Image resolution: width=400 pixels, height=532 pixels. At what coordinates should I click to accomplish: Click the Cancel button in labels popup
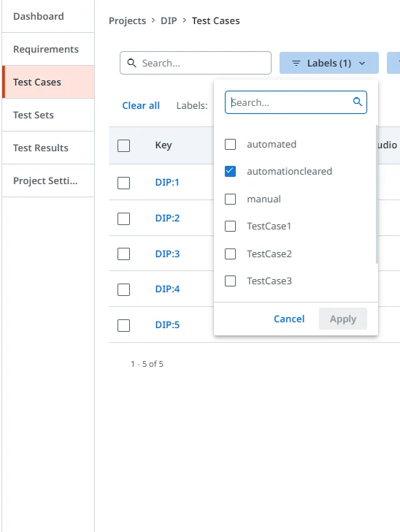pos(289,319)
